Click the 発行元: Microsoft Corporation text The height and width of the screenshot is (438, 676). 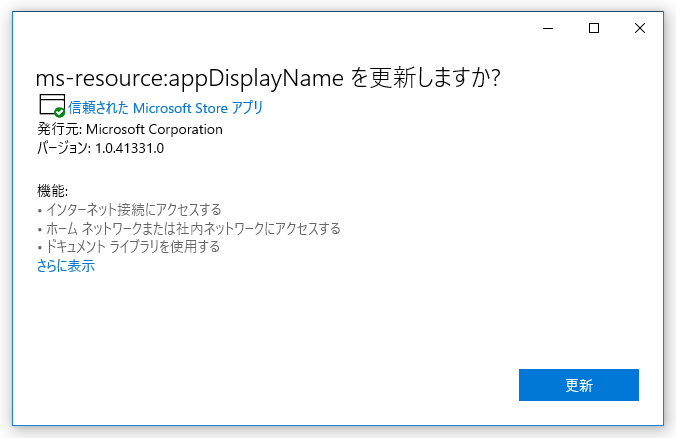pyautogui.click(x=130, y=129)
